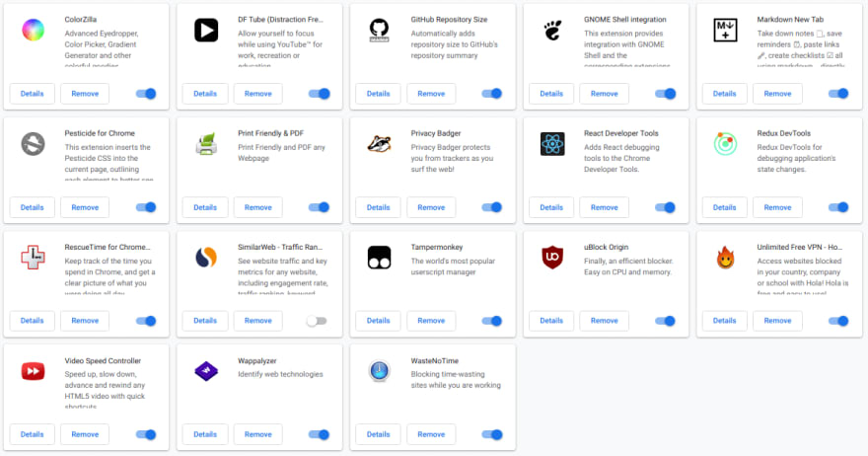Image resolution: width=868 pixels, height=456 pixels.
Task: Click the GNOME Shell integration footprint icon
Action: tap(552, 30)
